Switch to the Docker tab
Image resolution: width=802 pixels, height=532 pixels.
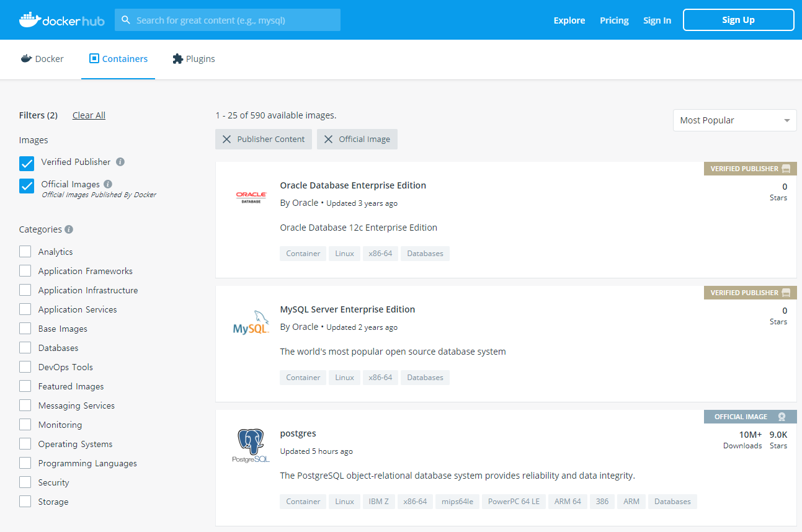pyautogui.click(x=42, y=59)
